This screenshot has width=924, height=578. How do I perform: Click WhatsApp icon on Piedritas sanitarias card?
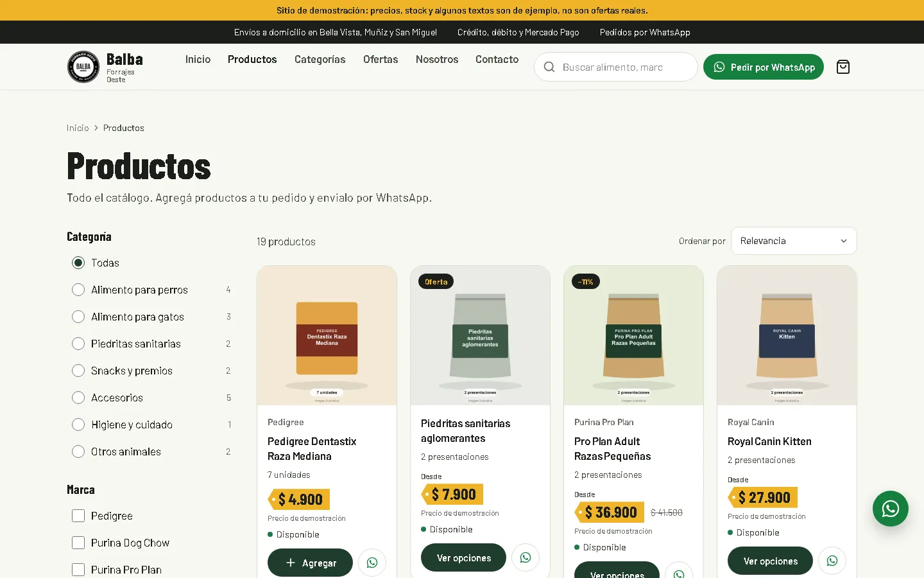tap(526, 557)
